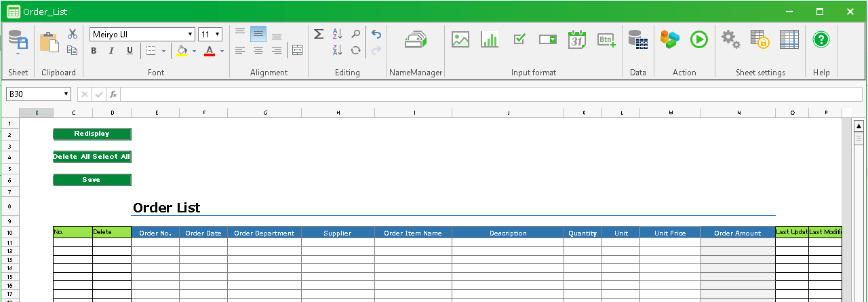
Task: Insert an image input format
Action: tap(460, 40)
